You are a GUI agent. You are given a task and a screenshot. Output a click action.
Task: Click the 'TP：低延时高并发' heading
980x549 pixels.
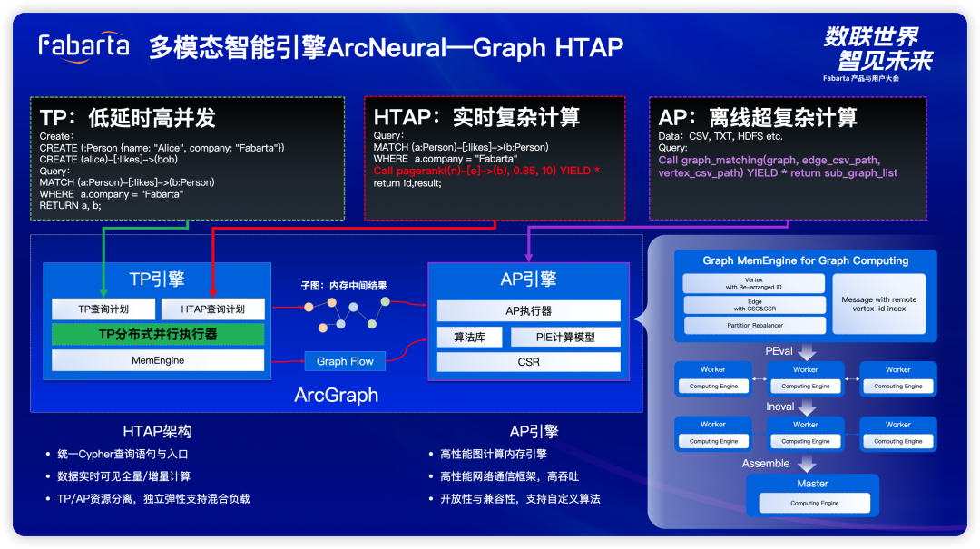tap(128, 118)
